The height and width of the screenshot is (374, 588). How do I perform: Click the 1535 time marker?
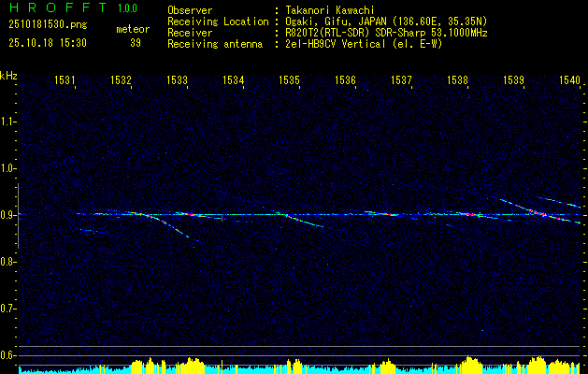point(289,79)
